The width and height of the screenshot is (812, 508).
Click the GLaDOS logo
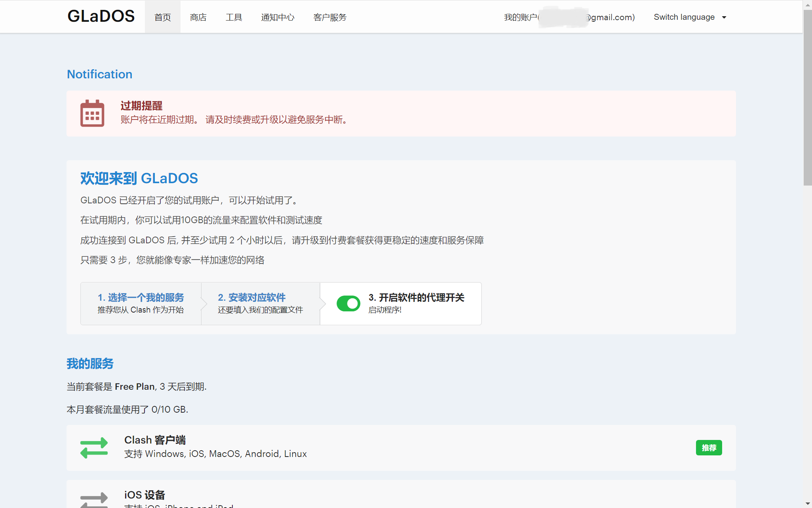(x=101, y=16)
